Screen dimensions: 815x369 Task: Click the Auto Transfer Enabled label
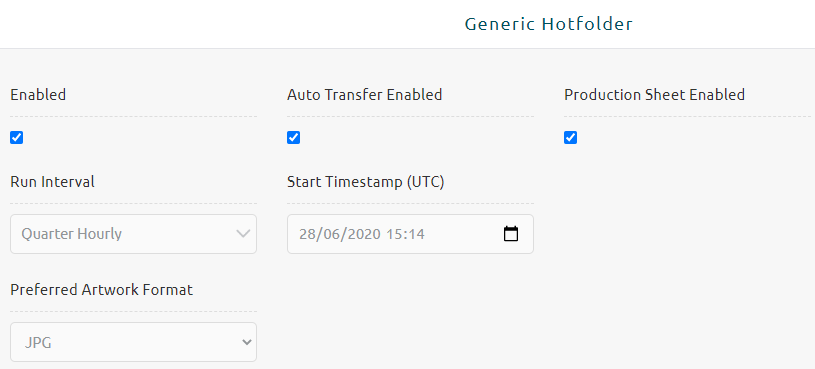point(365,95)
